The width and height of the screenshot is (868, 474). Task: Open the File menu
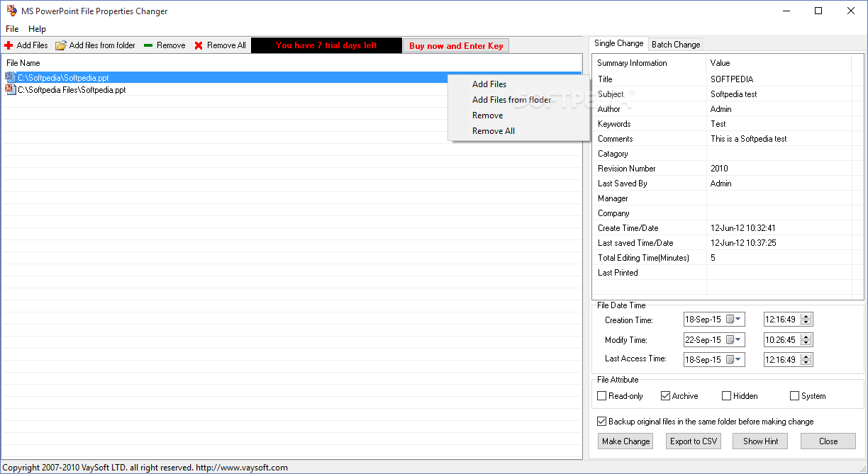(12, 29)
